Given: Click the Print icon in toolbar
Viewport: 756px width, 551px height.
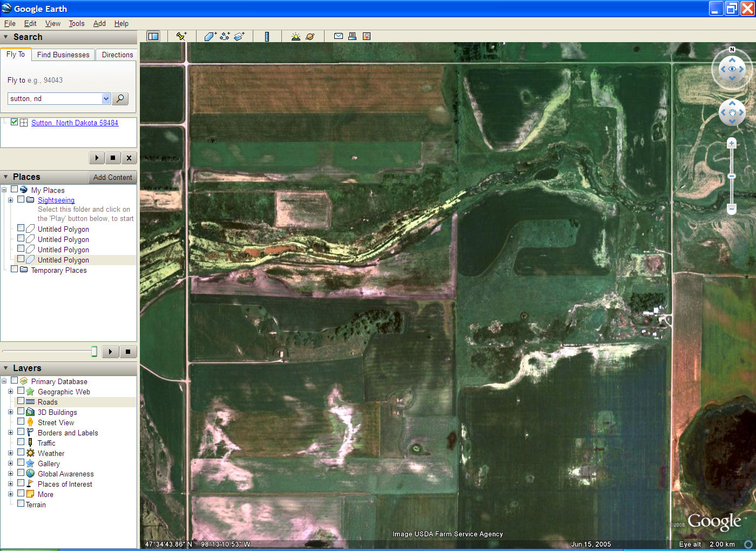Looking at the screenshot, I should coord(352,36).
